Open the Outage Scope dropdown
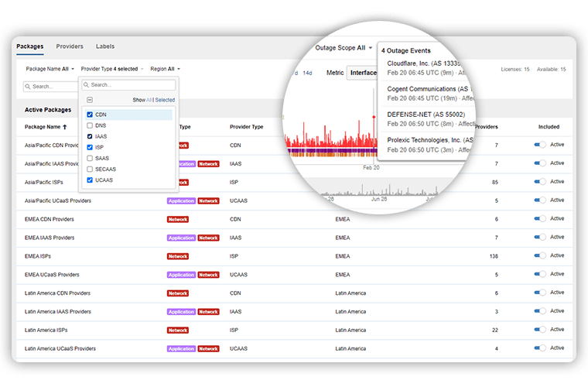Viewport: 588px width, 387px height. click(344, 48)
